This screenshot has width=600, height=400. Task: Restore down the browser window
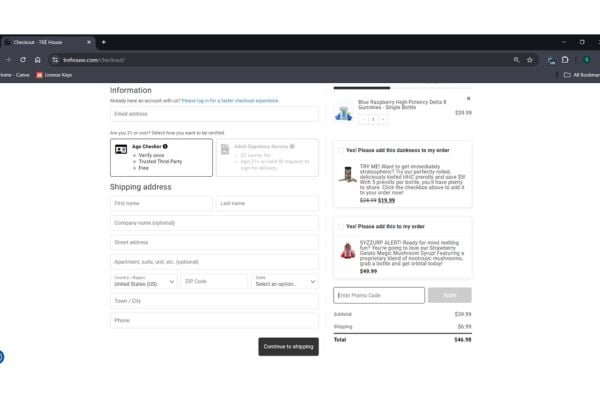coord(582,42)
